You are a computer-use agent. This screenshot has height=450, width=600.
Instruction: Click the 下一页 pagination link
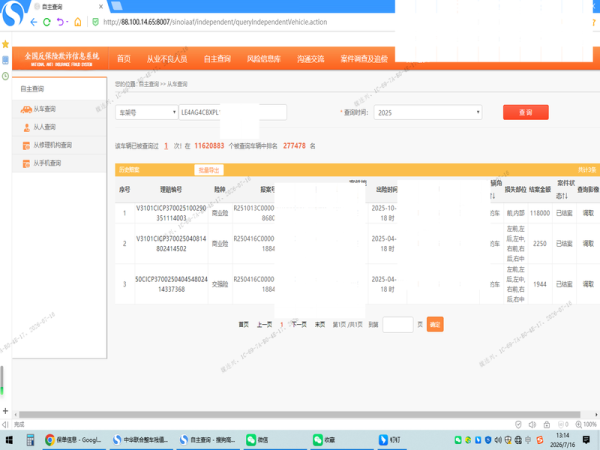click(x=300, y=324)
